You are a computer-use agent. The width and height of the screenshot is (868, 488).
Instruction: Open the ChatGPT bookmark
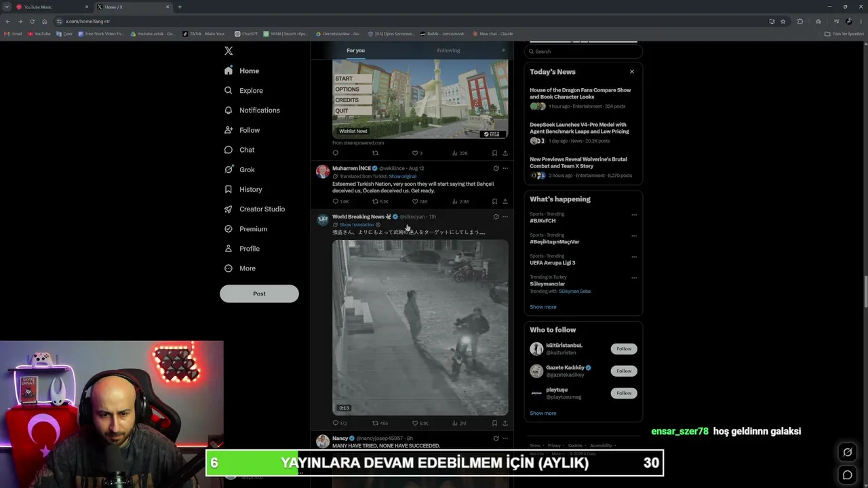pyautogui.click(x=247, y=34)
